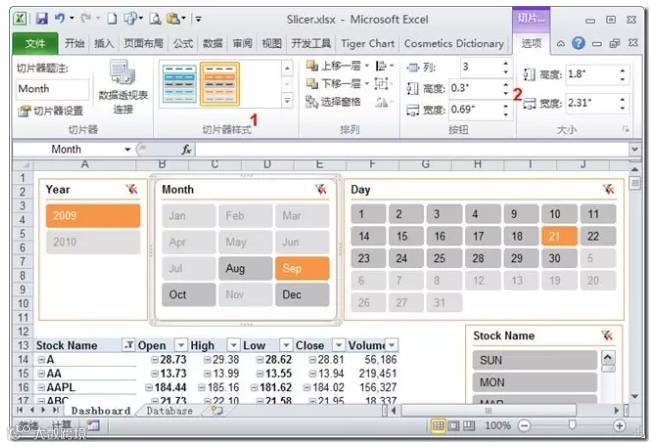Clear filter on Day slicer

point(609,190)
